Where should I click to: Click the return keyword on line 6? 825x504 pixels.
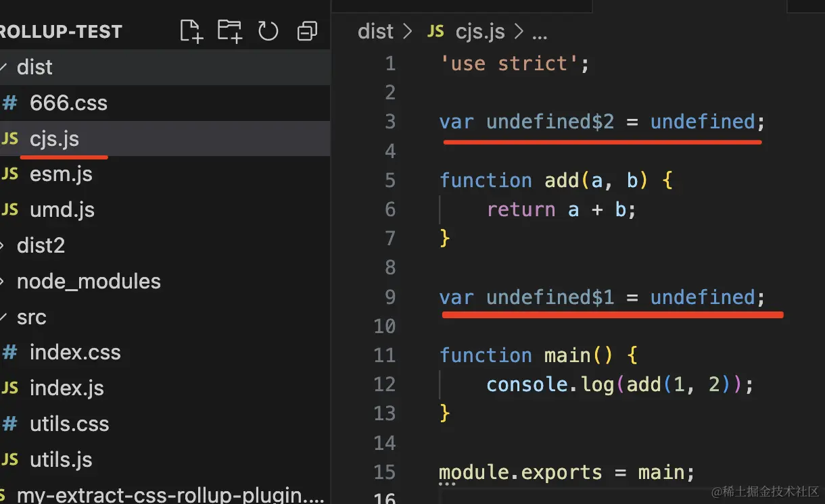pyautogui.click(x=521, y=209)
